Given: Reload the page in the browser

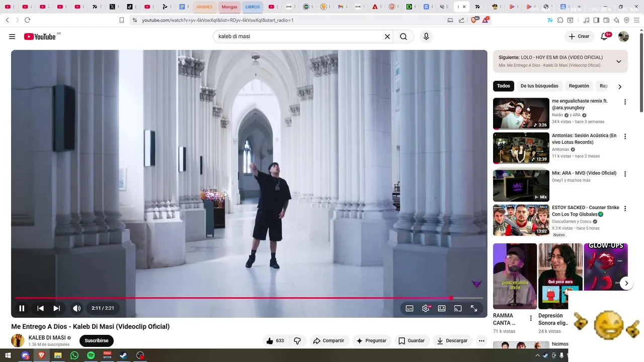Looking at the screenshot, I should point(27,20).
